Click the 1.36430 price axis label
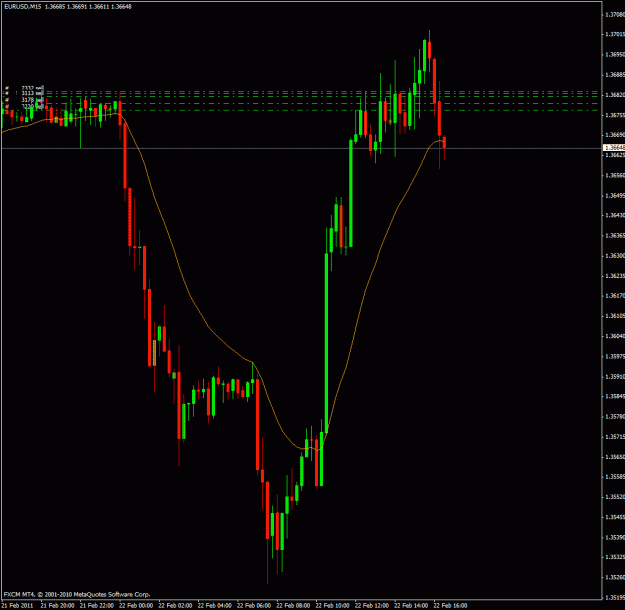This screenshot has height=610, width=625. tap(615, 215)
